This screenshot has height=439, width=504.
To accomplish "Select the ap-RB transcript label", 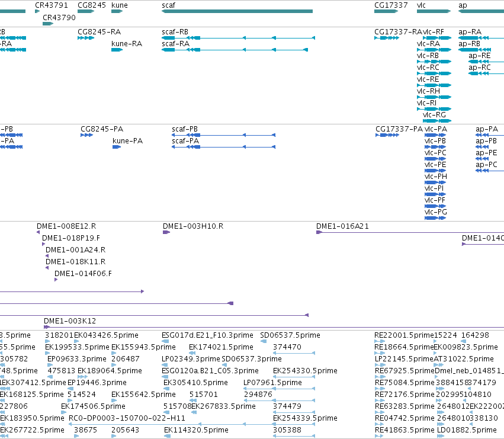I will click(469, 43).
